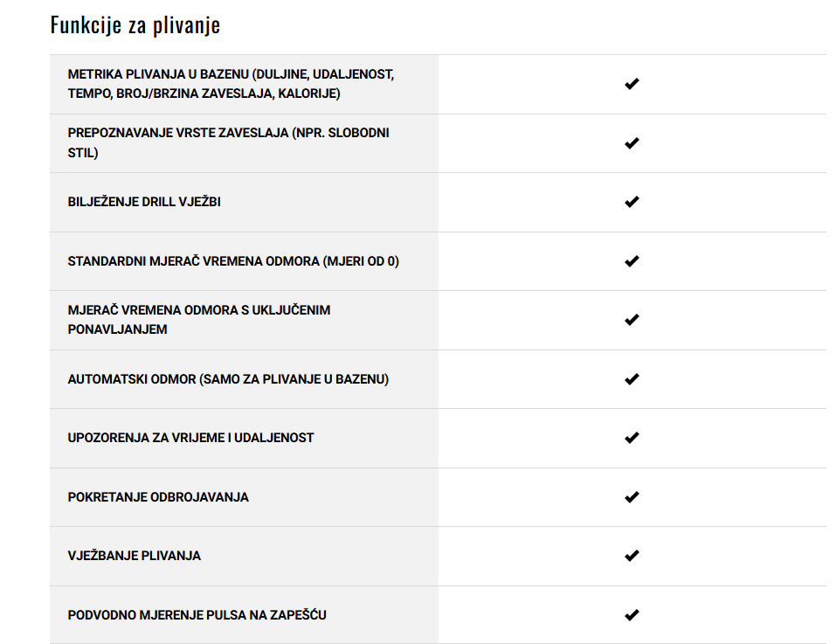836x644 pixels.
Task: Click checkmark for Standardni mjerač vremena odmora
Action: pyautogui.click(x=632, y=261)
